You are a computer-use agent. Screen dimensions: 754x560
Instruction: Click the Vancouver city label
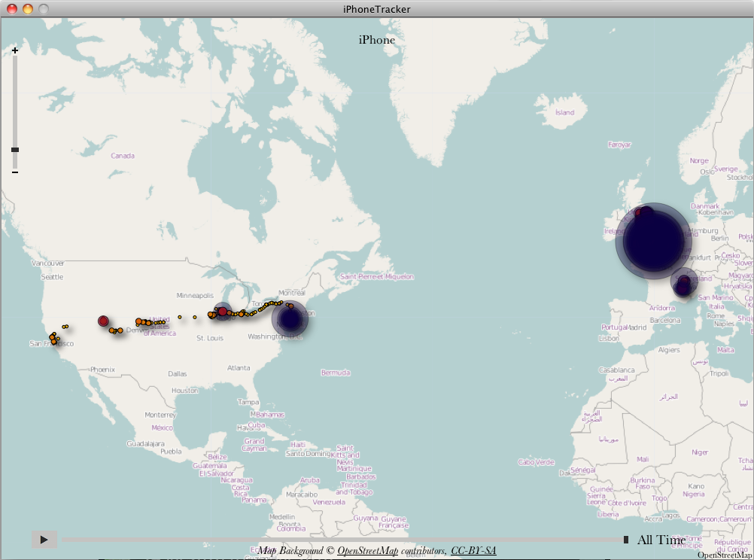tap(47, 263)
